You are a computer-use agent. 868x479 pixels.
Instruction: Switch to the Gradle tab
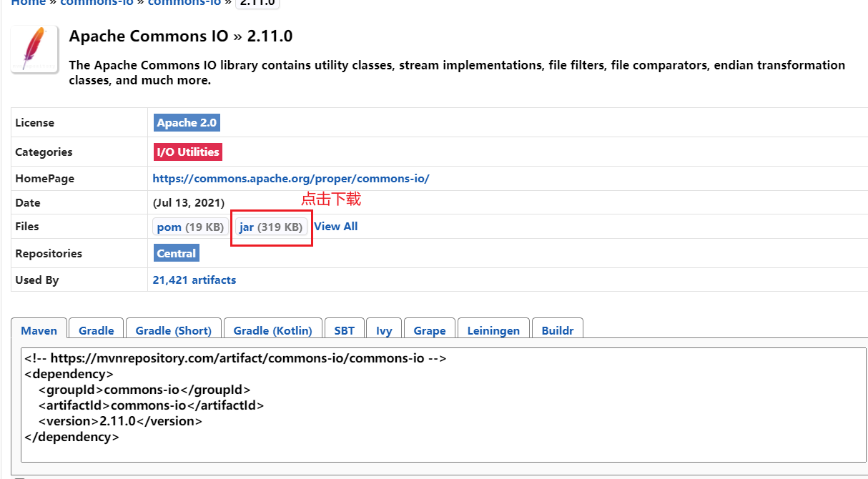pyautogui.click(x=97, y=330)
